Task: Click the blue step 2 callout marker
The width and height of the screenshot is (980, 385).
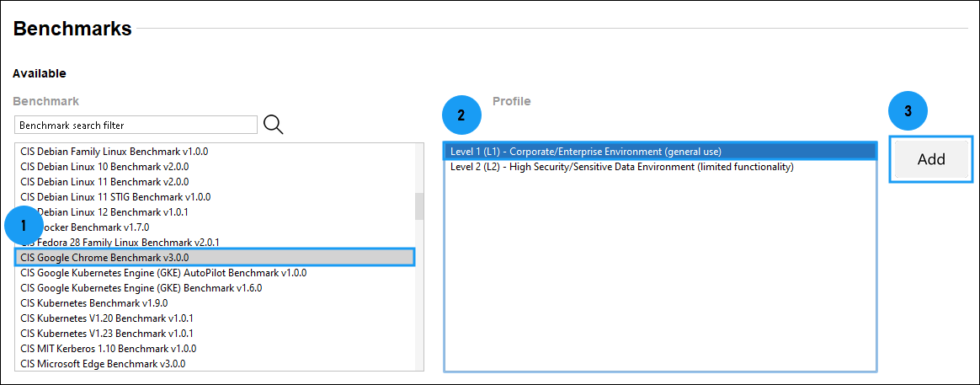Action: [x=461, y=116]
